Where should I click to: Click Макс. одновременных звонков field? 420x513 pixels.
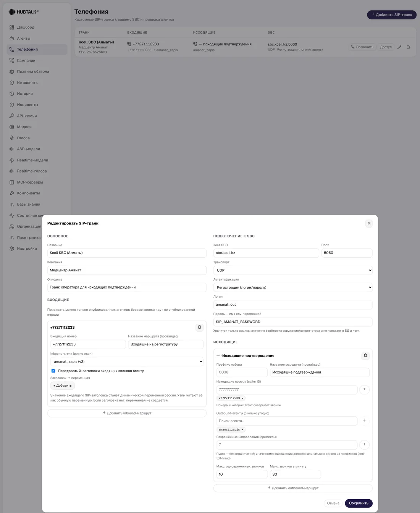click(242, 474)
